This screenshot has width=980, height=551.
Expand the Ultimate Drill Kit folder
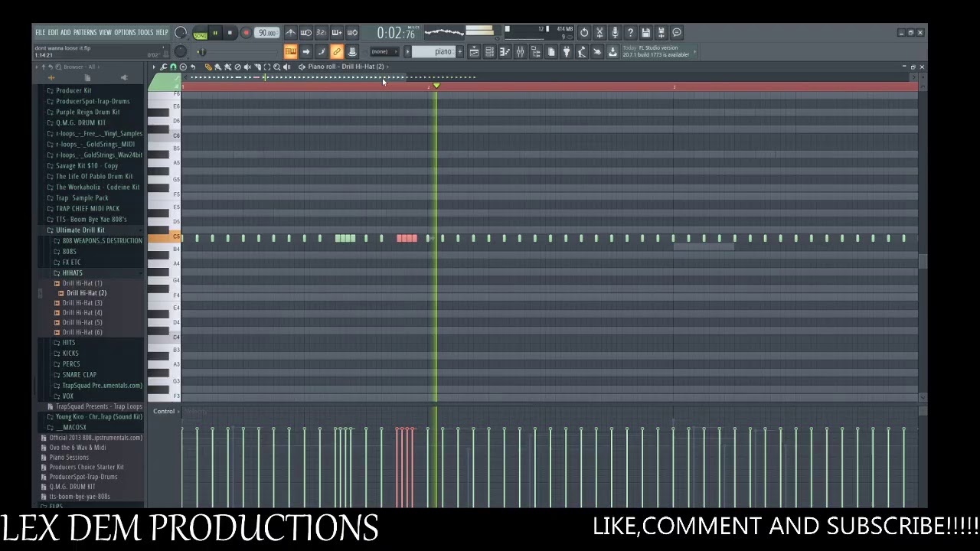(x=80, y=230)
